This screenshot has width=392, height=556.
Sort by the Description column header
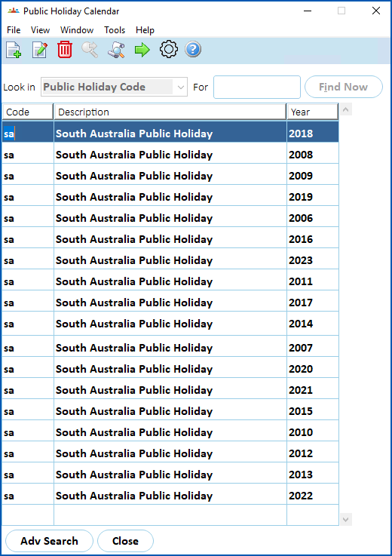tap(170, 112)
